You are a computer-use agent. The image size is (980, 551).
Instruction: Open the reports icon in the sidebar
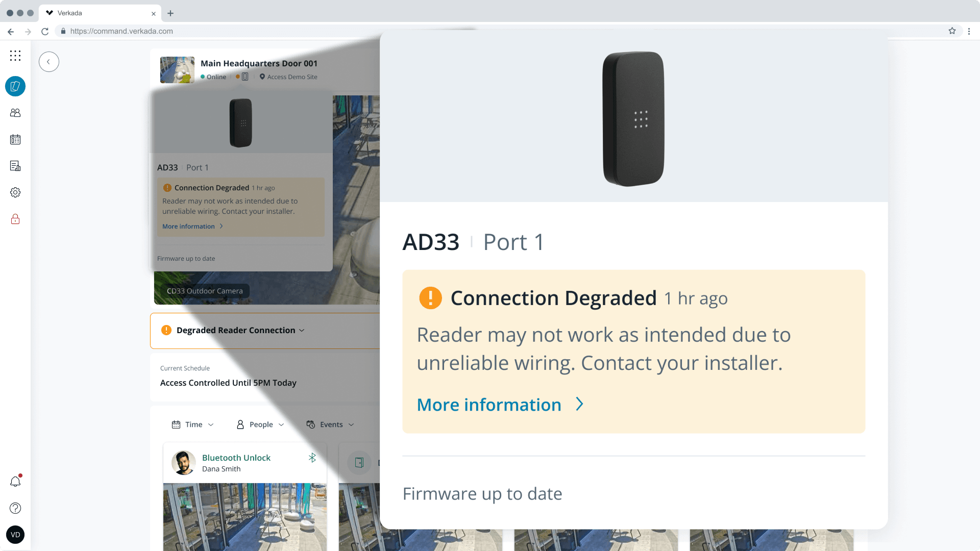(15, 166)
